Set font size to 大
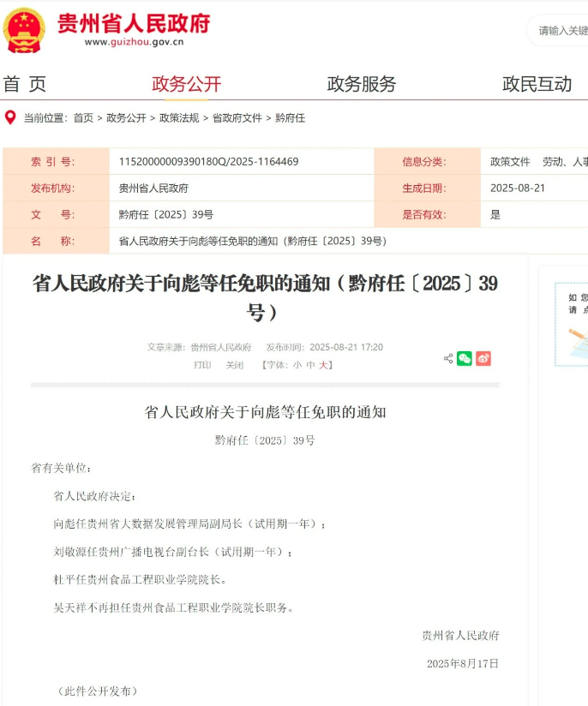 [324, 365]
